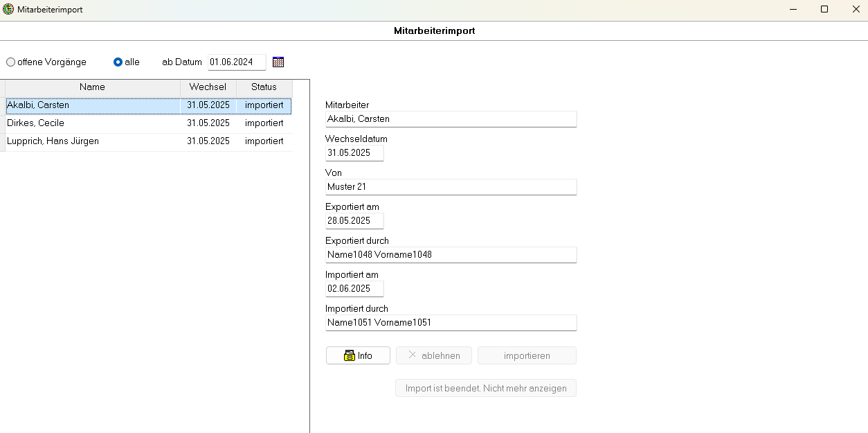Click the Mitarbeiter name field
The height and width of the screenshot is (433, 868).
(x=451, y=119)
